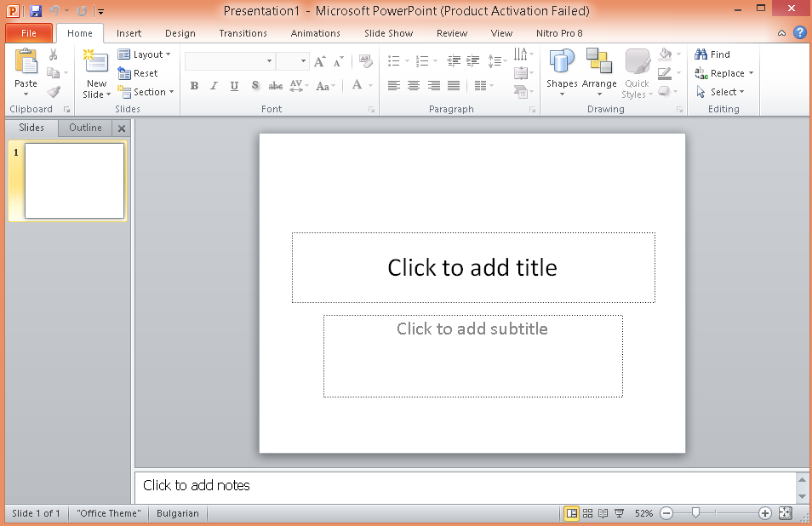
Task: Click the Paste clipboard icon
Action: 26,62
